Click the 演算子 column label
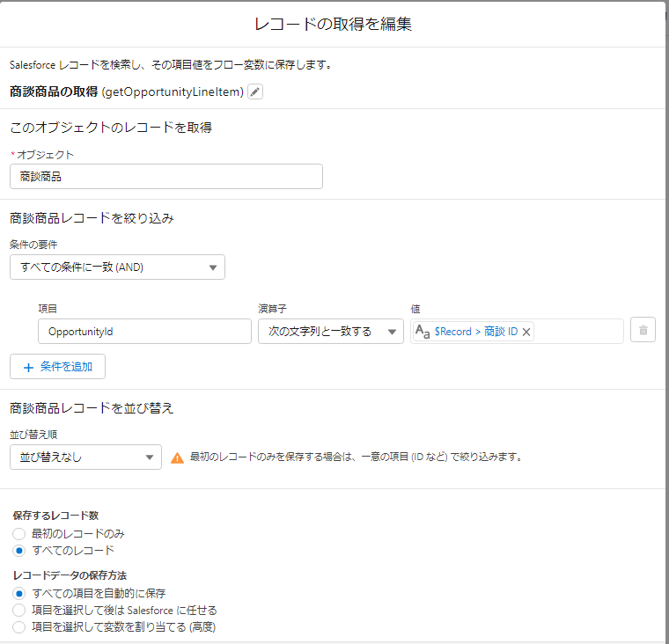Screen dimensions: 669x644 tap(272, 309)
